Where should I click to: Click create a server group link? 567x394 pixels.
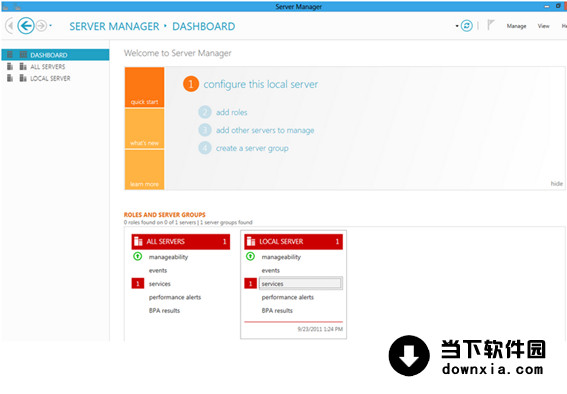[252, 148]
